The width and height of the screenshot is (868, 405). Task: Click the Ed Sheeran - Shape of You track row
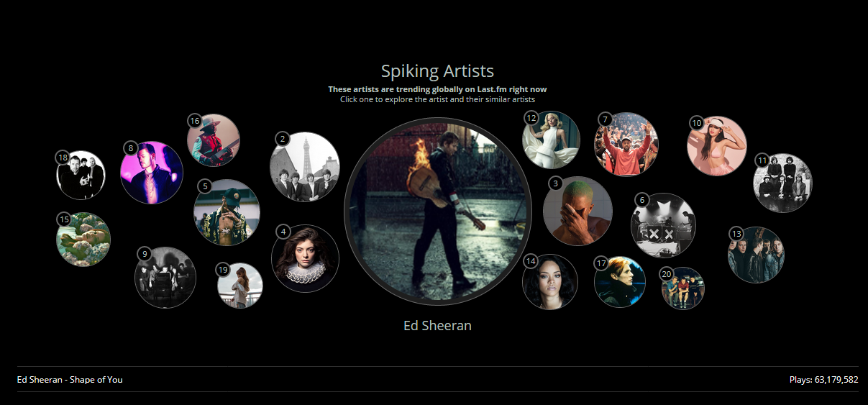(x=437, y=379)
